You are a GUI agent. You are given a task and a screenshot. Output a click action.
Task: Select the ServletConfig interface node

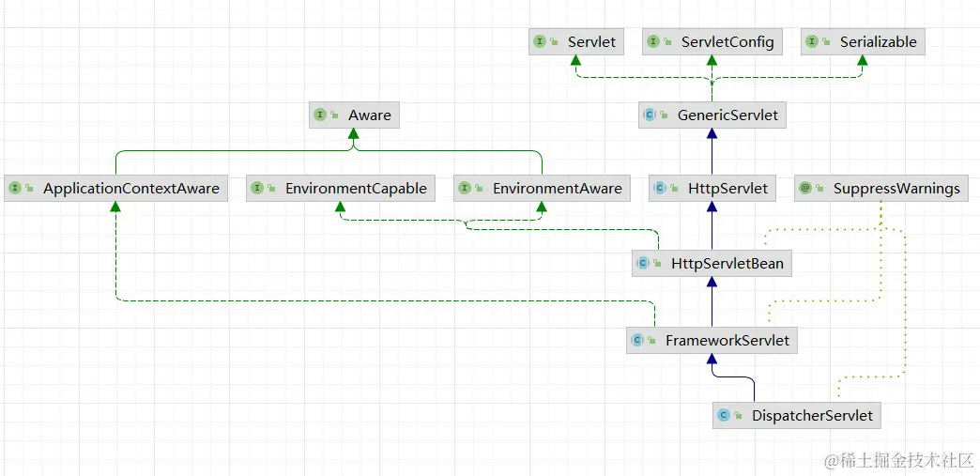point(713,42)
